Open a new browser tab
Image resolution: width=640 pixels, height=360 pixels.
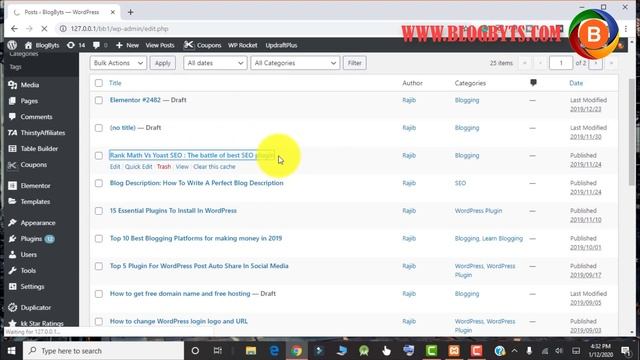point(131,12)
